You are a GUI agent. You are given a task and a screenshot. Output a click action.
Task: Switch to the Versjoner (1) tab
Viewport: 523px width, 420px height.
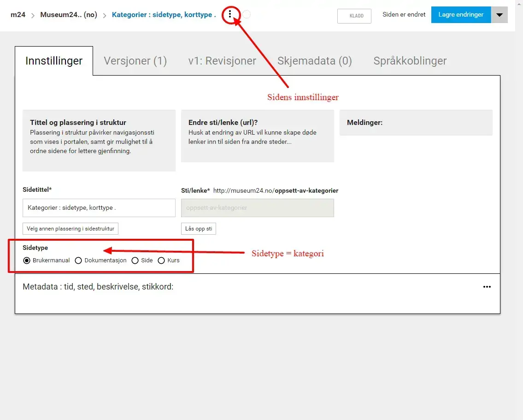[x=135, y=61]
